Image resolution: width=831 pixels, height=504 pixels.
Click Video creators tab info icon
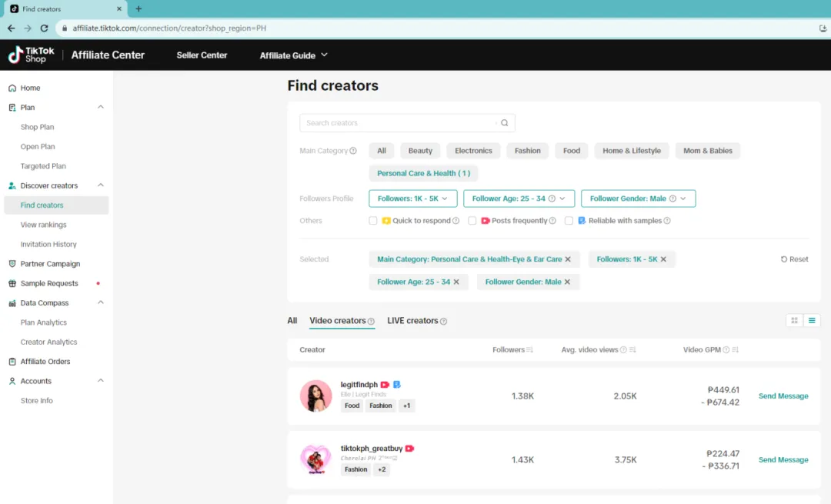[x=371, y=321]
